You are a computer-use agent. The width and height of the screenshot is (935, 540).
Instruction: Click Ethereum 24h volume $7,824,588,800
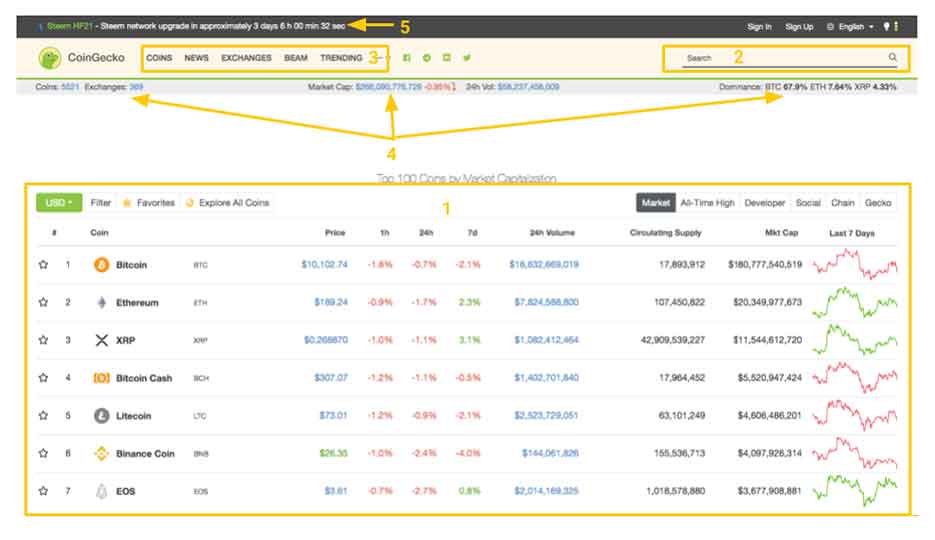coord(546,302)
